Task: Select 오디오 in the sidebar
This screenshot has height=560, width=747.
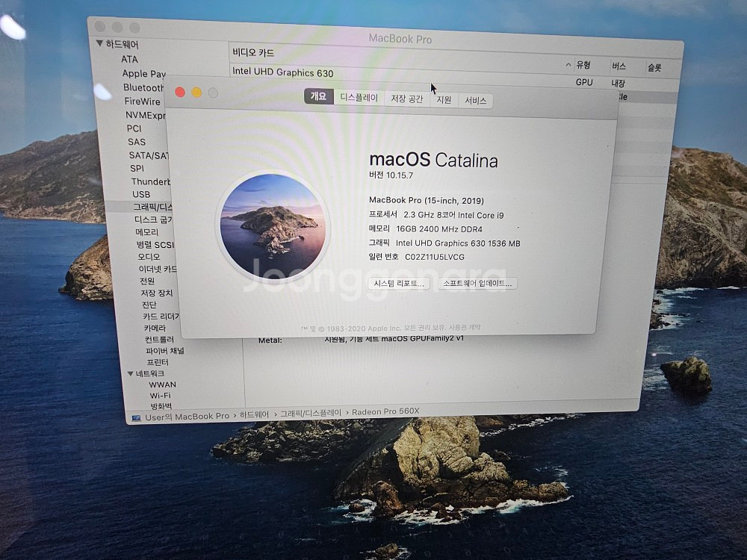Action: click(149, 257)
